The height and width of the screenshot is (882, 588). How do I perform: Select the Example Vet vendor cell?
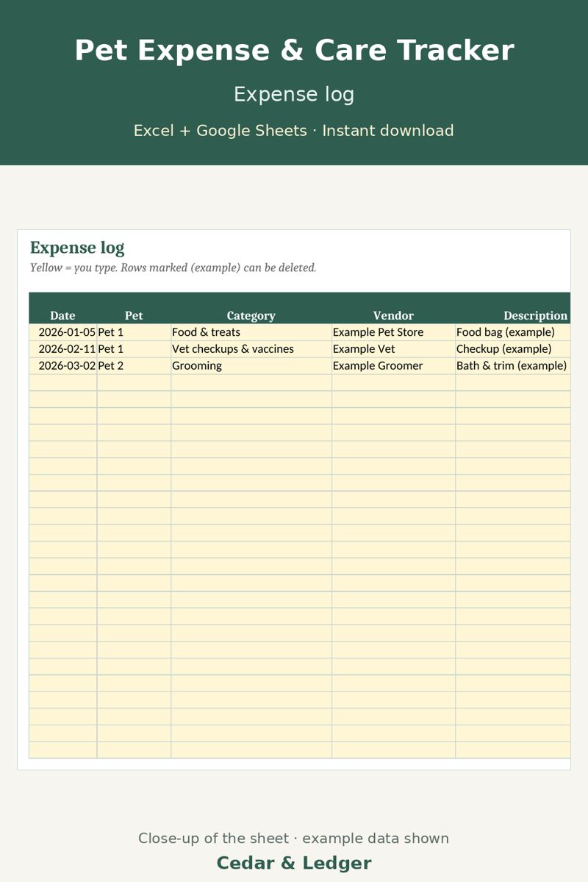pos(393,349)
